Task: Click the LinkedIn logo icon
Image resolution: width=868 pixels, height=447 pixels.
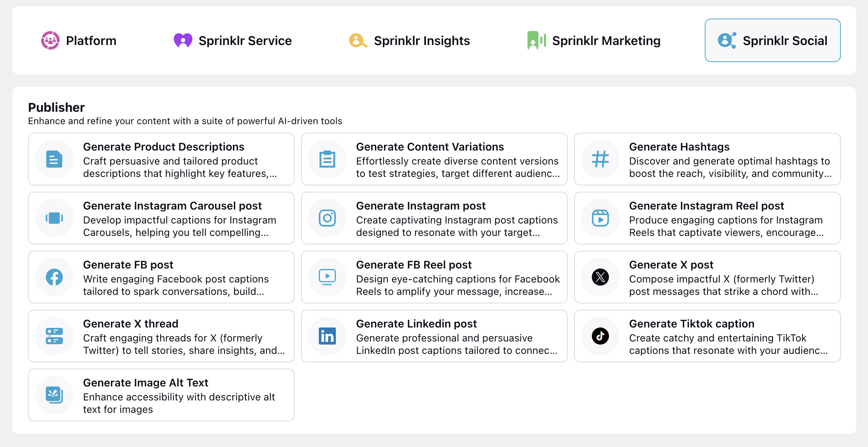Action: pos(327,336)
